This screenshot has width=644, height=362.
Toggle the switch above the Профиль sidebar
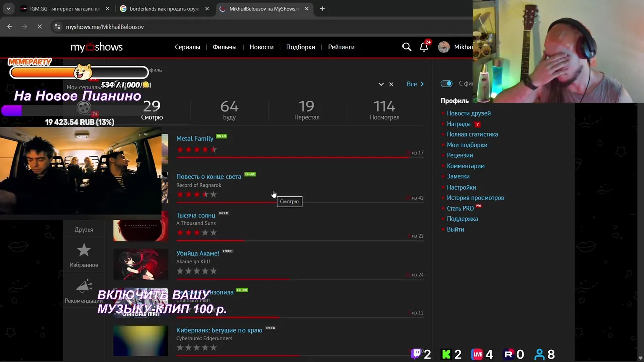tap(446, 84)
